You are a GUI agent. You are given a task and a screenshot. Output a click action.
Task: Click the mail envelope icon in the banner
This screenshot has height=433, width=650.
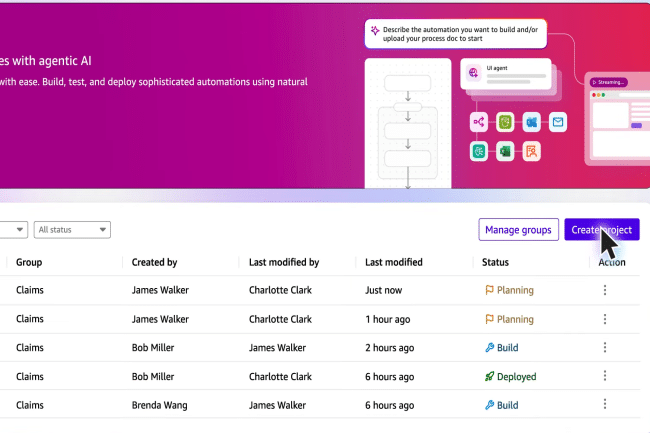(x=558, y=122)
